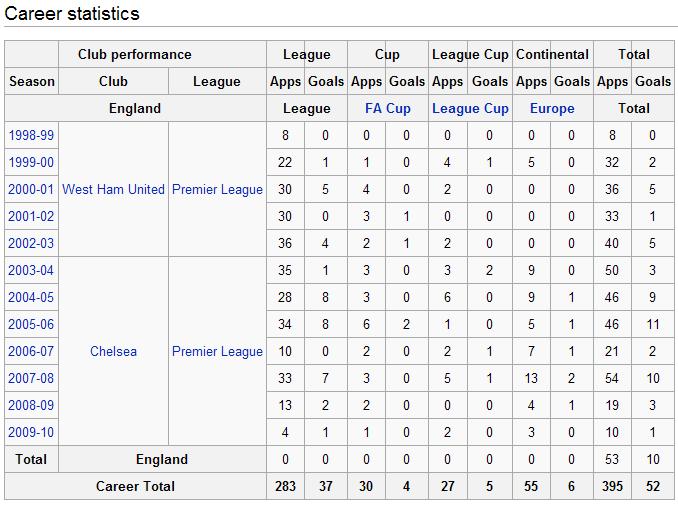Follow the 2002-03 season link
678x505 pixels.
point(31,243)
